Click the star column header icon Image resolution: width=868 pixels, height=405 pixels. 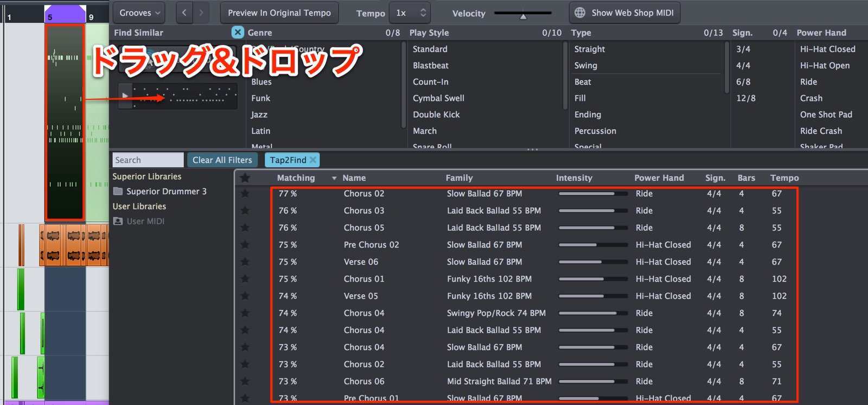pyautogui.click(x=245, y=178)
